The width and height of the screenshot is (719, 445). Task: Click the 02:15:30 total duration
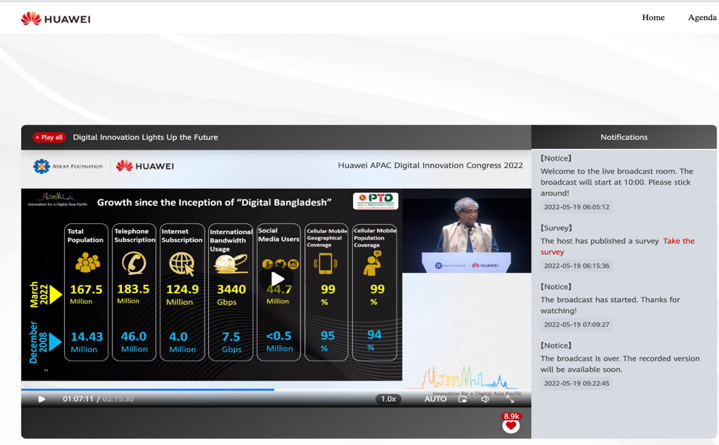point(118,399)
